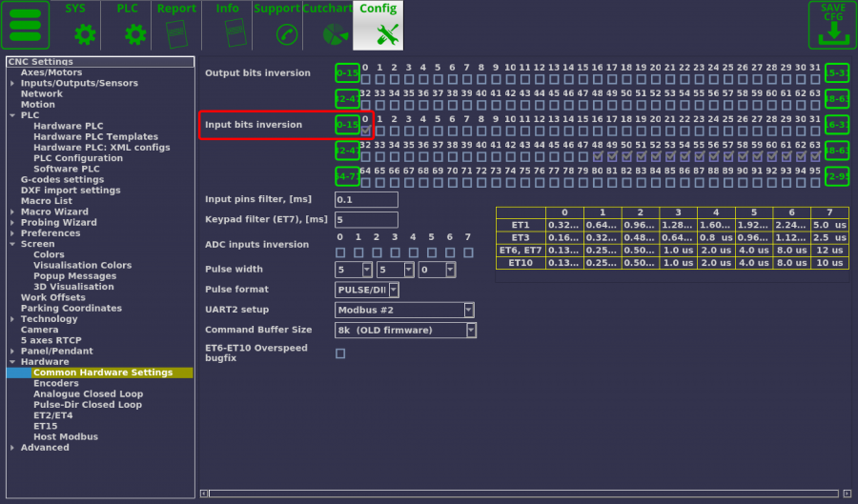Toggle input bit 0 inversion checkbox

pos(366,131)
